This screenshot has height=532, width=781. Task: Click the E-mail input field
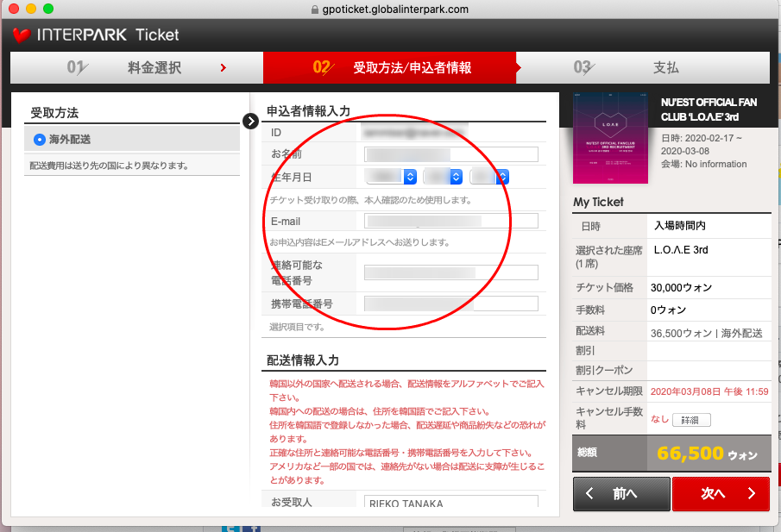tap(451, 221)
